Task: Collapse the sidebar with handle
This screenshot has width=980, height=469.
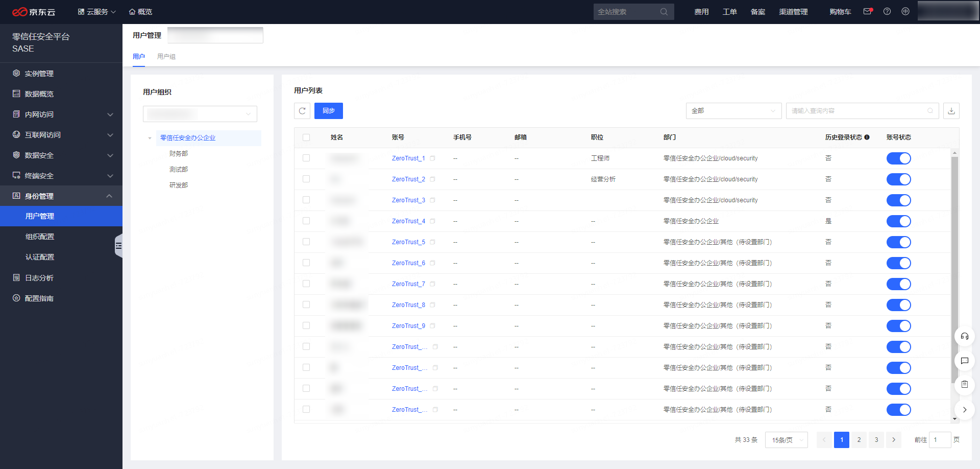Action: click(119, 246)
